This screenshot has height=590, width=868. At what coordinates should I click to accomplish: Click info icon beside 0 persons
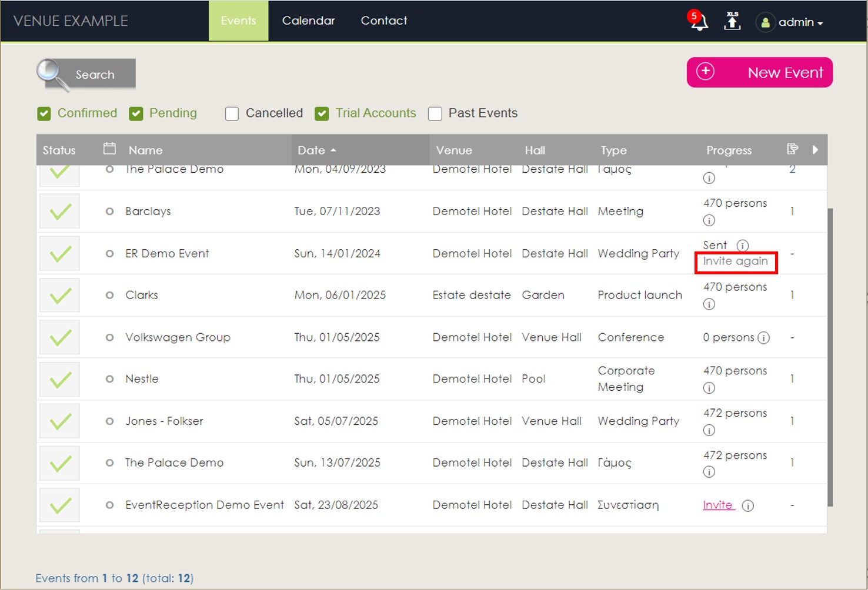(x=763, y=338)
